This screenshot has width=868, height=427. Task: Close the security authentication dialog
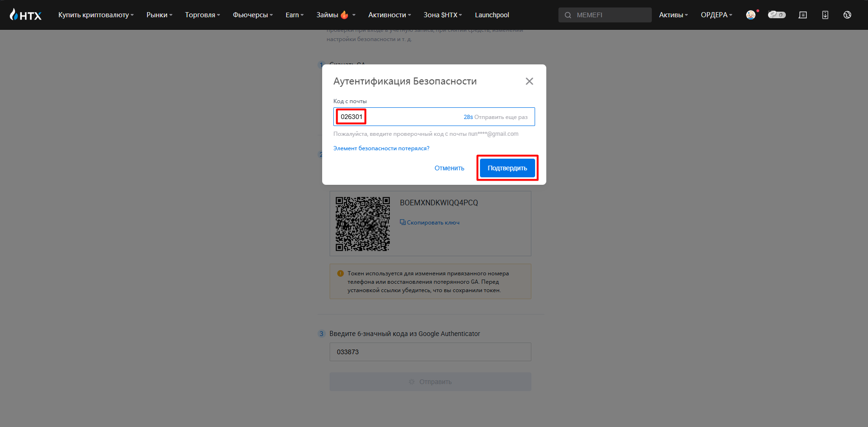click(529, 81)
